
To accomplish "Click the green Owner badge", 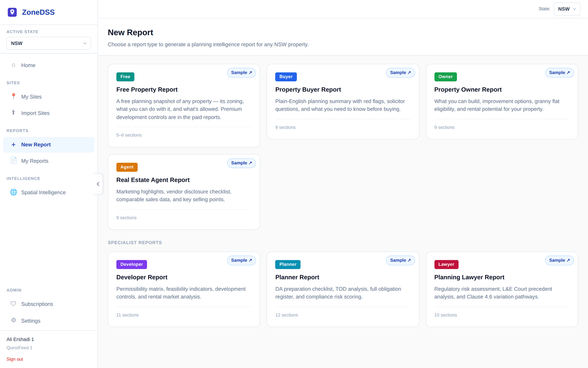I will pyautogui.click(x=445, y=77).
